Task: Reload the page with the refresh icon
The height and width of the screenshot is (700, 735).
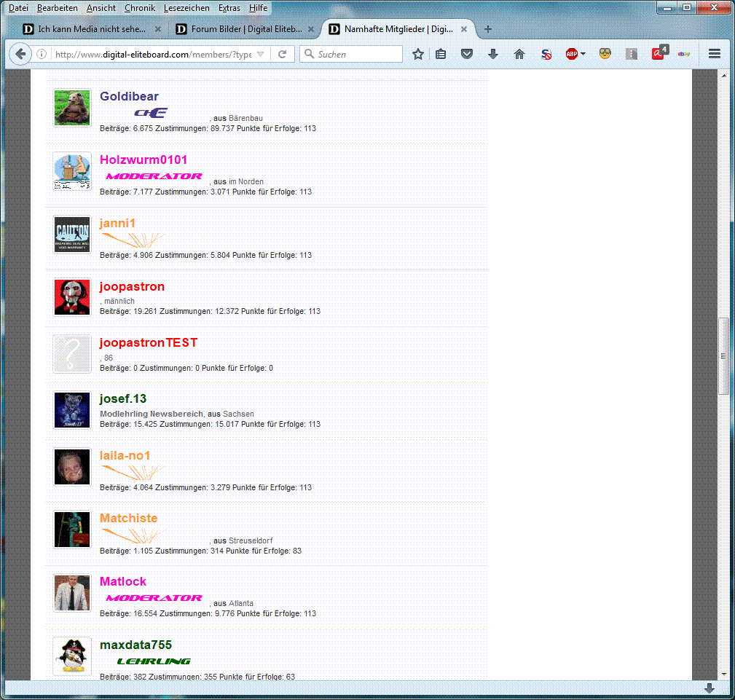Action: coord(282,55)
